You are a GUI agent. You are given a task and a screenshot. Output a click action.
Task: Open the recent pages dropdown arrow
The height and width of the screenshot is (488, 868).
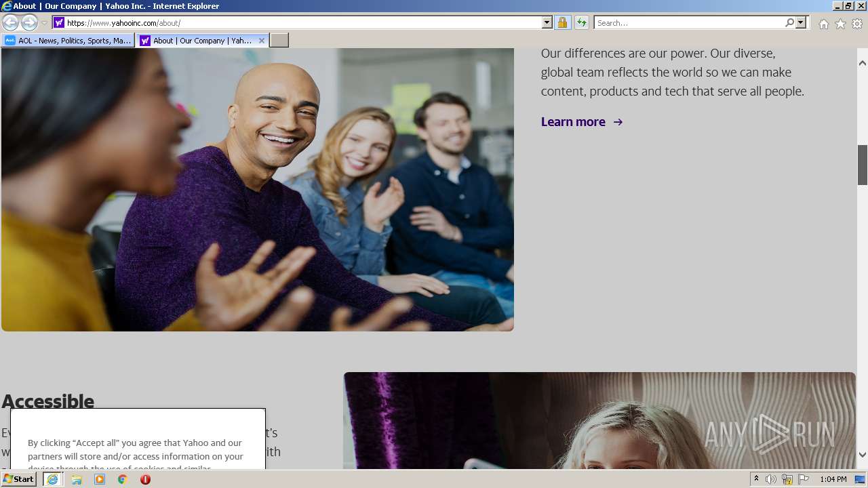44,23
